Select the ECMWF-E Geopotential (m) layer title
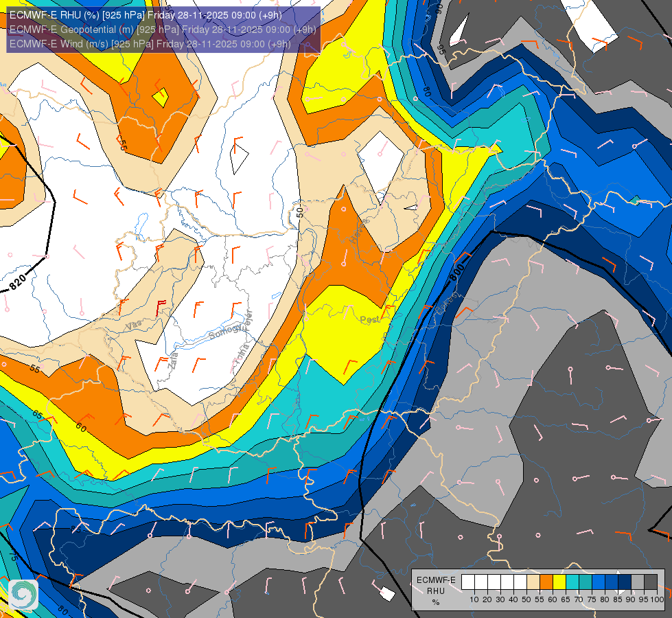Viewport: 672px width, 618px height. point(163,30)
